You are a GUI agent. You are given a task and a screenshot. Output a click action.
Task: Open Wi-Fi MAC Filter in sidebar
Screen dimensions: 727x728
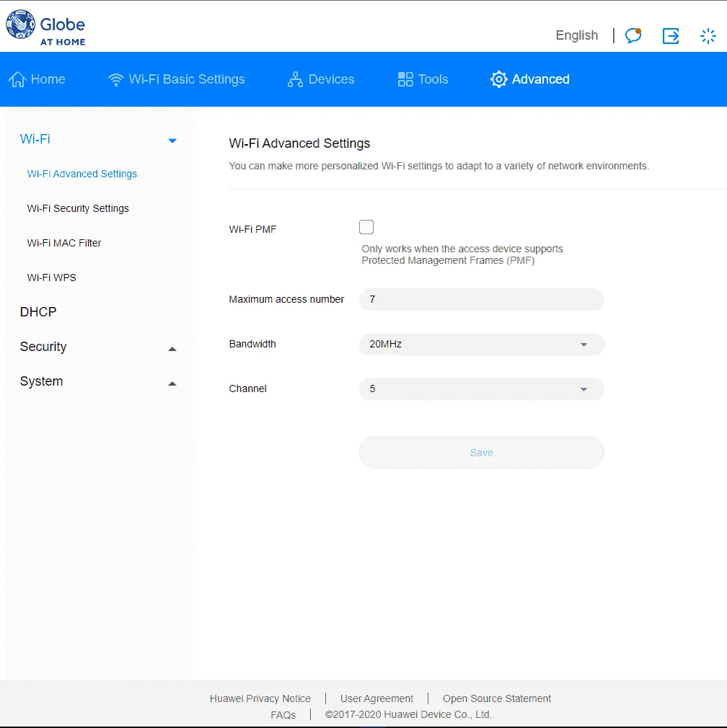[63, 243]
